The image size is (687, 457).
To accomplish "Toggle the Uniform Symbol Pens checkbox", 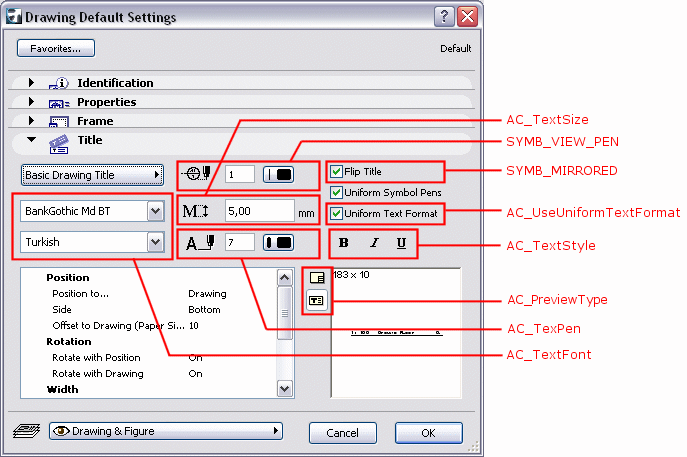I will [x=336, y=192].
